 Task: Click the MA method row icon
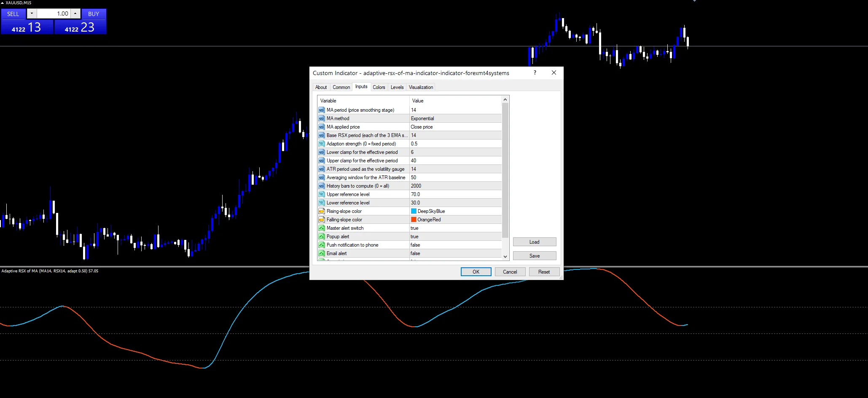pos(321,118)
